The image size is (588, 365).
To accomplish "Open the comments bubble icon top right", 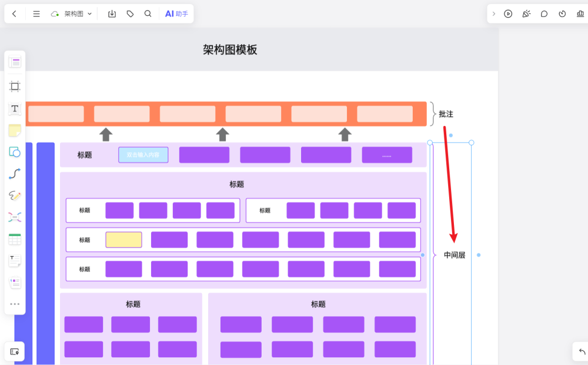I will 544,14.
